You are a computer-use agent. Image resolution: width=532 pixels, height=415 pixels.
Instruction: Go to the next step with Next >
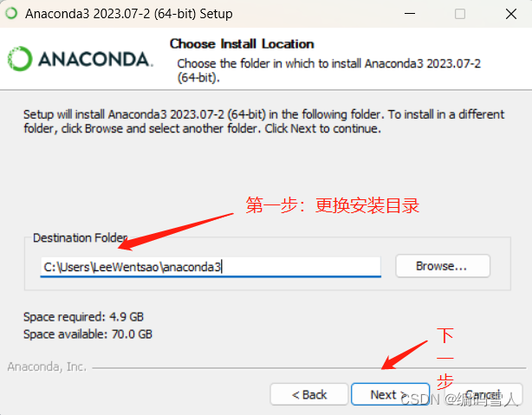[390, 394]
